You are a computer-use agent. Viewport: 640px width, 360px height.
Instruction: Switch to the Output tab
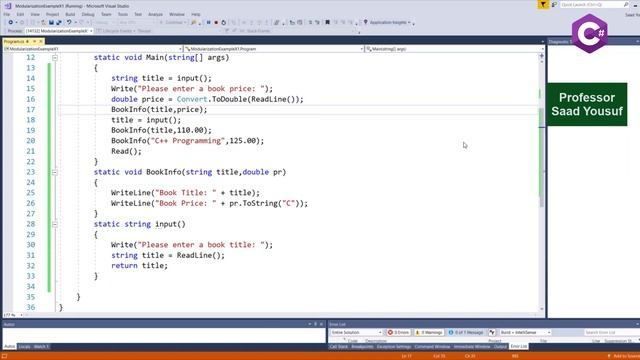(x=500, y=347)
